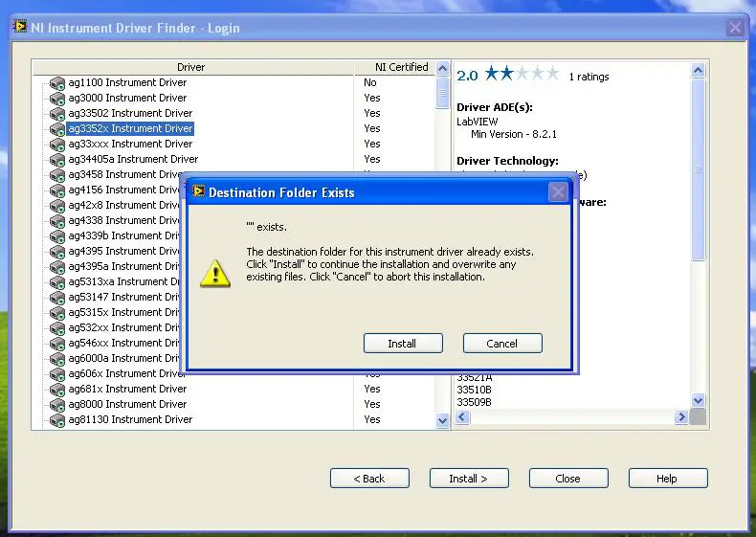
Task: Click the ag3352x Instrument Driver icon
Action: tap(57, 129)
